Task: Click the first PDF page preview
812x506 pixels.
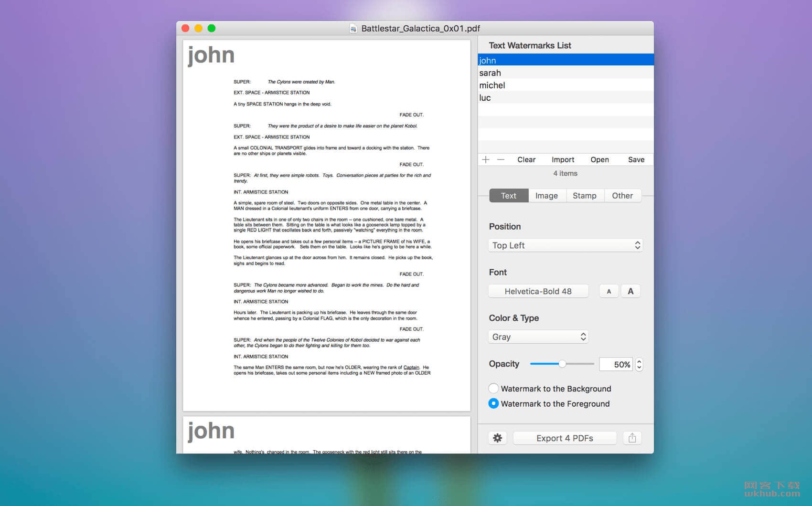Action: pyautogui.click(x=327, y=225)
